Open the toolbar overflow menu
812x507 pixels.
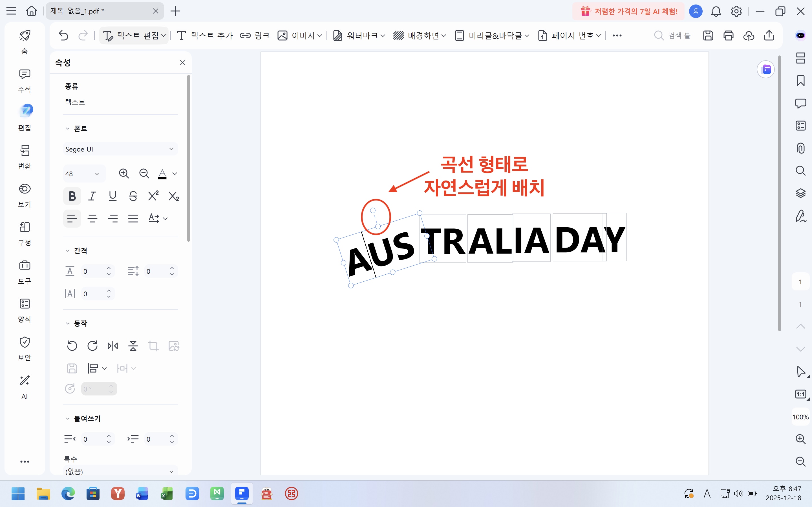tap(617, 35)
